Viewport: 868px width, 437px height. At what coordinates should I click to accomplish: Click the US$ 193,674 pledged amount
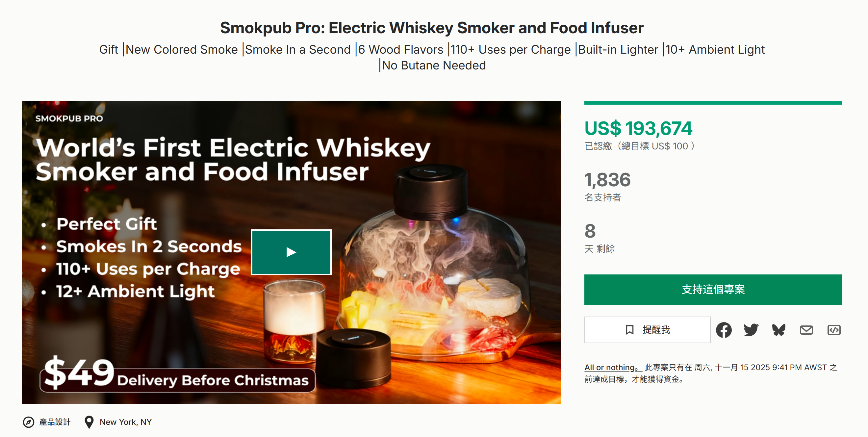tap(638, 128)
